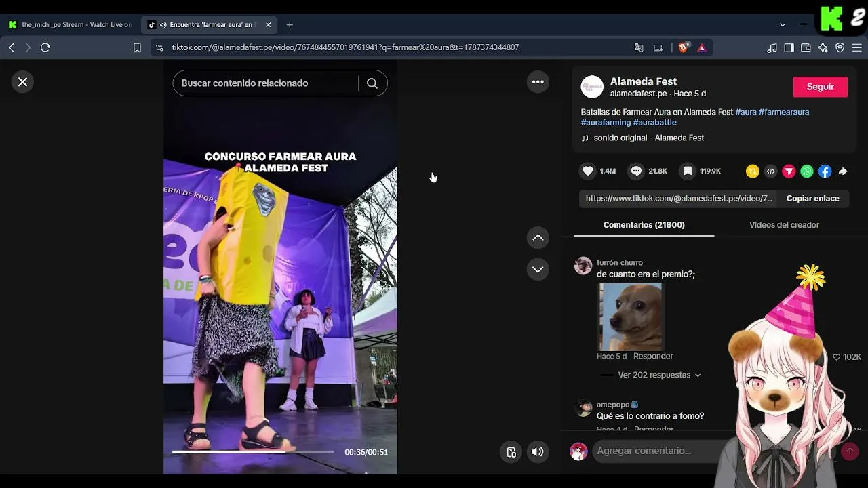Screen dimensions: 868x488
Task: Open Leo AI sparkle icon
Action: pyautogui.click(x=823, y=47)
